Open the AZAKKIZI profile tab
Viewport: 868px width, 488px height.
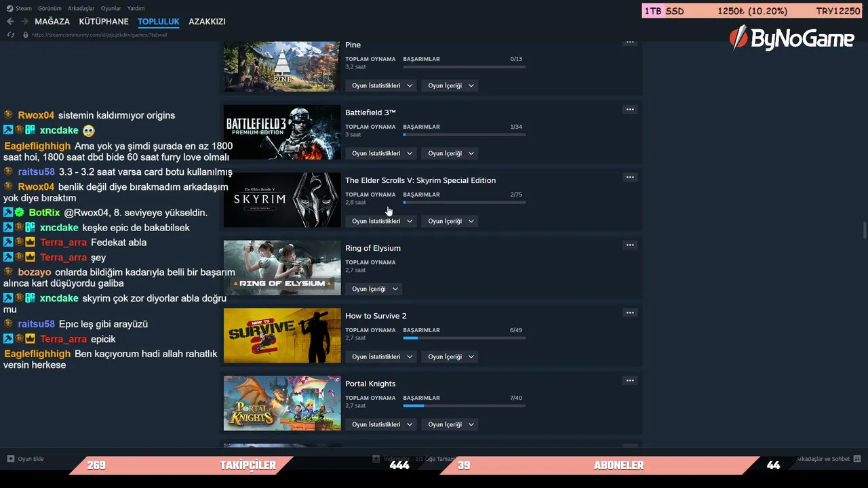[x=207, y=22]
